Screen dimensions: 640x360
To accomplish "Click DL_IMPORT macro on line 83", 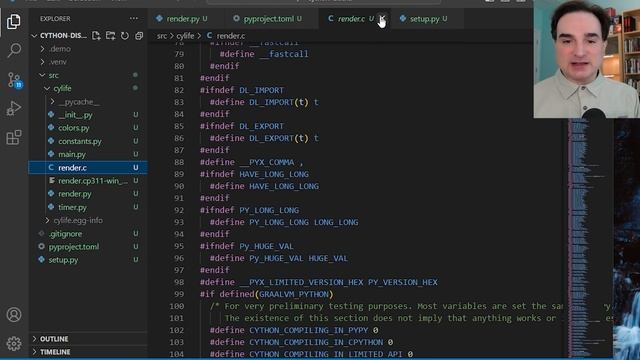I will 271,102.
